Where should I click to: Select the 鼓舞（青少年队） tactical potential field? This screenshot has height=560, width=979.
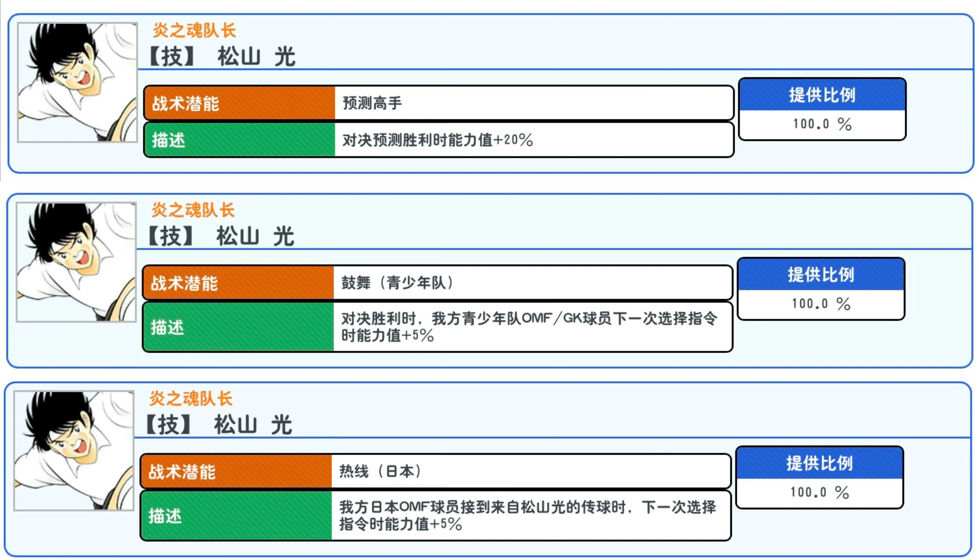tap(532, 283)
